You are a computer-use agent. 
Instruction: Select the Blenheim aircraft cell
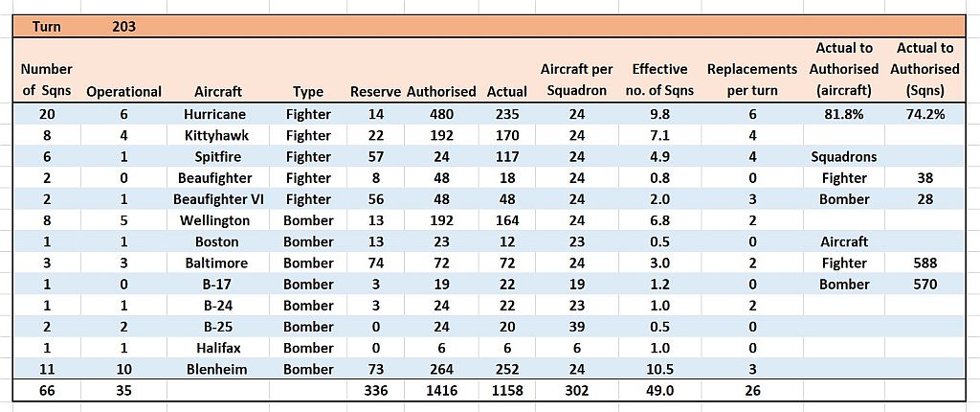(216, 369)
